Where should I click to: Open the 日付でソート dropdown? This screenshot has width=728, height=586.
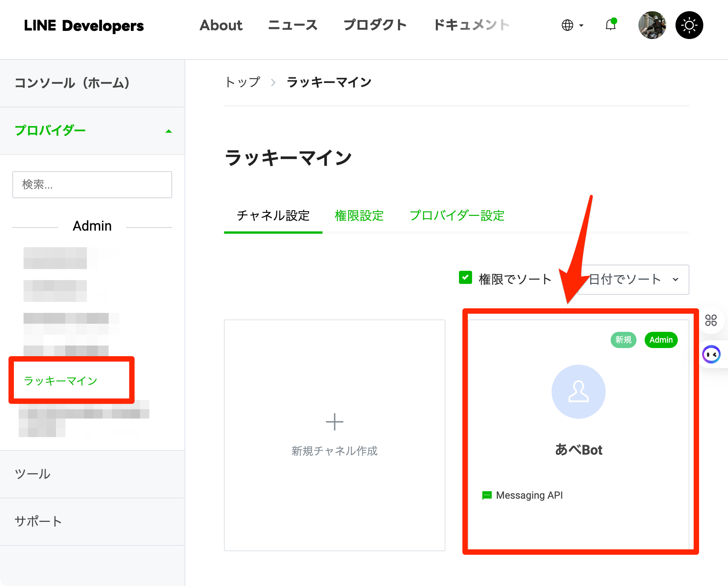(633, 279)
